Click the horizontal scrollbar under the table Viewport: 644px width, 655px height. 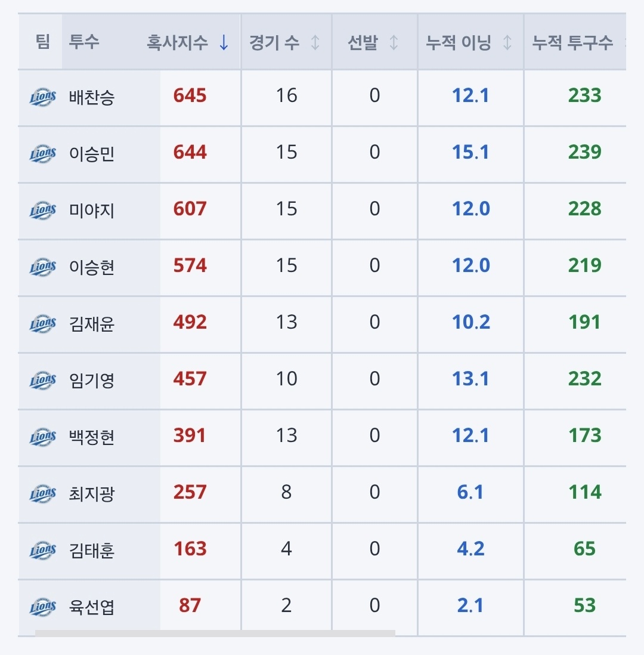[215, 633]
